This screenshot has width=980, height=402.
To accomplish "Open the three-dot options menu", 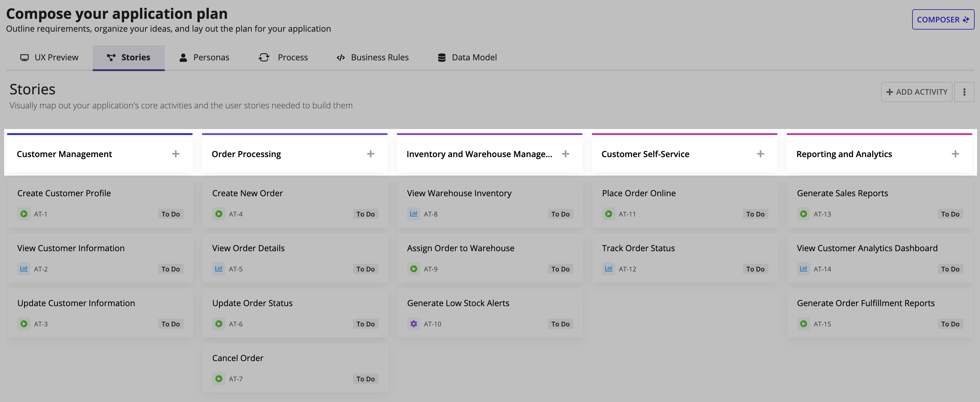I will 964,92.
